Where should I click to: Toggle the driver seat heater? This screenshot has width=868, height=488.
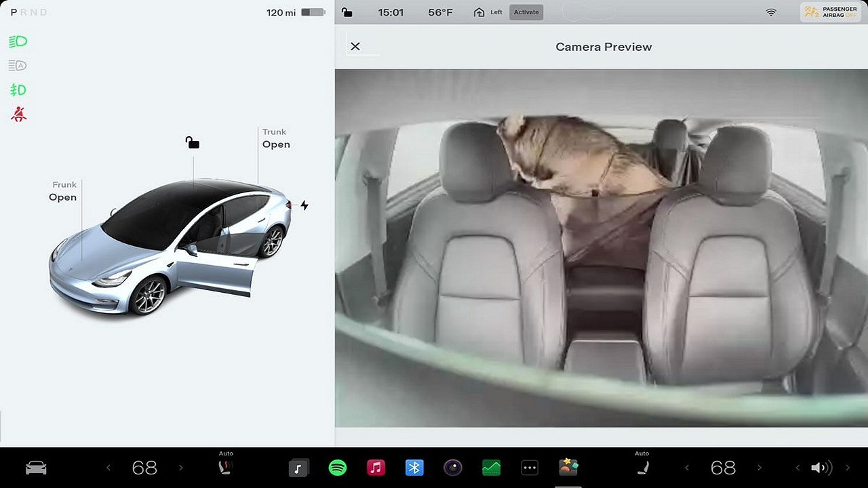[226, 467]
